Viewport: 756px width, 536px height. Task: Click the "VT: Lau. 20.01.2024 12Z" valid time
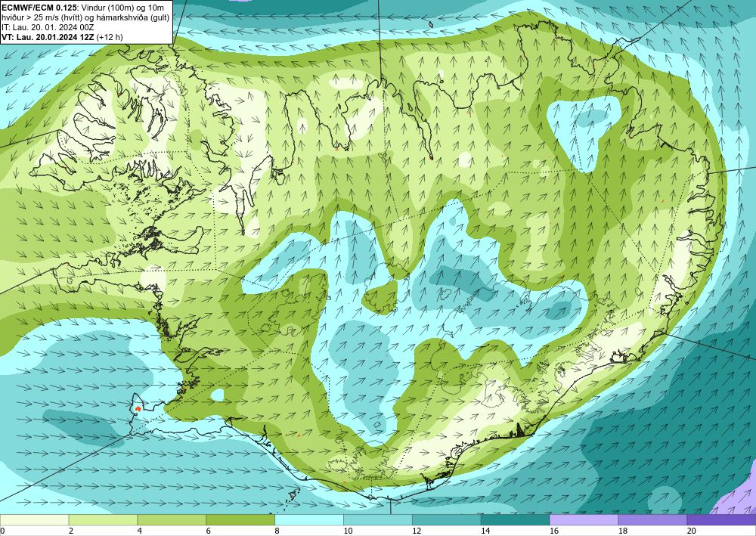(48, 37)
